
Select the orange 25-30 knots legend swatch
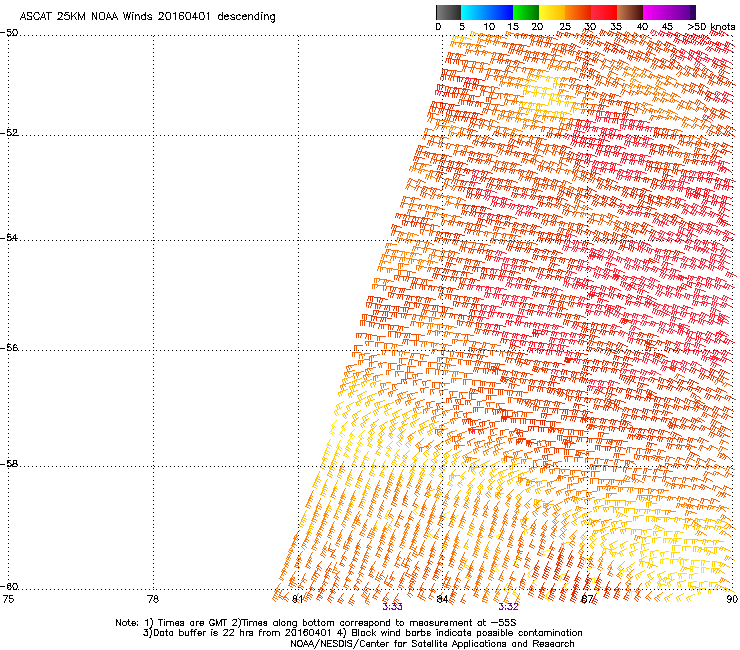[578, 12]
